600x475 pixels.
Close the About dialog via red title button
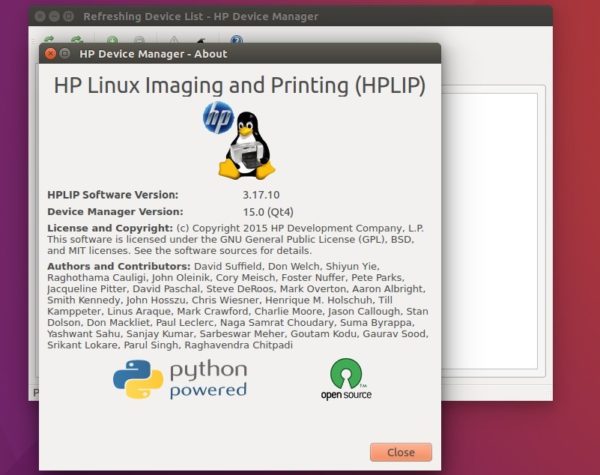pos(51,54)
